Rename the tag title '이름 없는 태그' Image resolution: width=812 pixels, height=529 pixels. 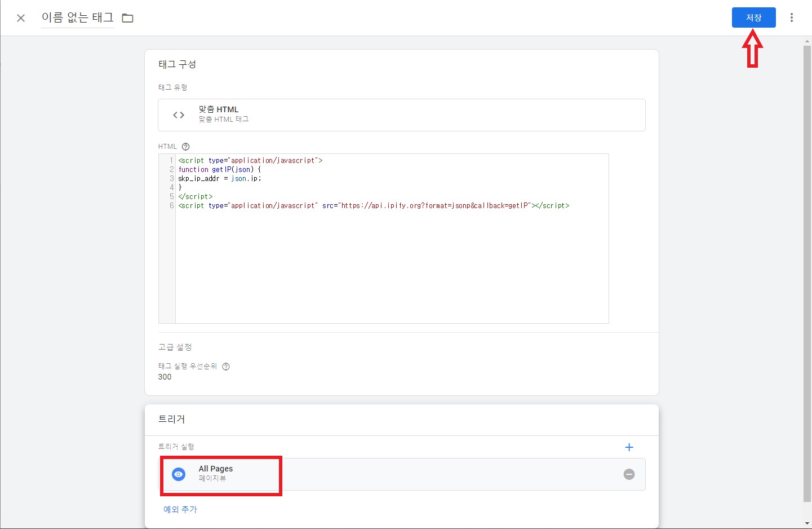78,17
